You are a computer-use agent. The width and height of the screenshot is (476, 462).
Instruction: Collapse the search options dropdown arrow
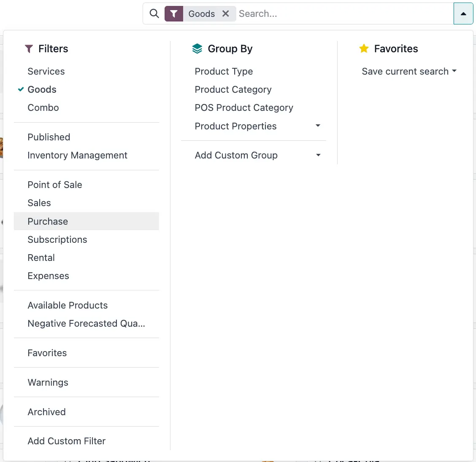coord(463,13)
